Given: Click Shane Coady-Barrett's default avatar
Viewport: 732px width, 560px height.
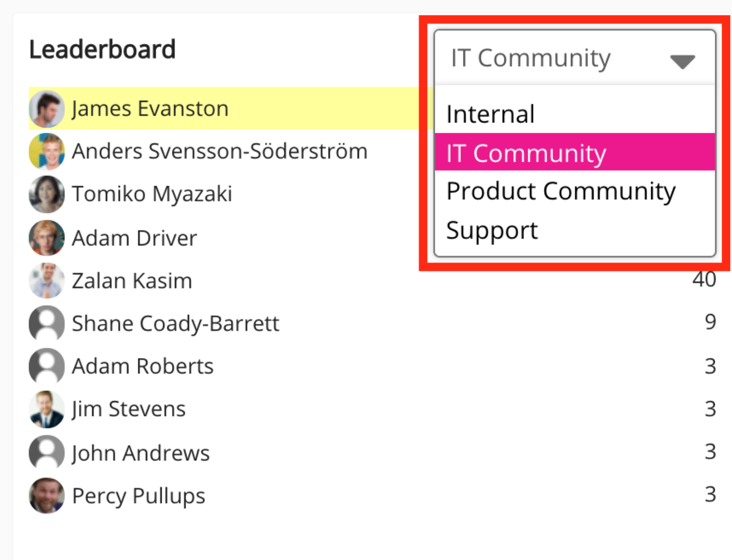Looking at the screenshot, I should coord(46,323).
